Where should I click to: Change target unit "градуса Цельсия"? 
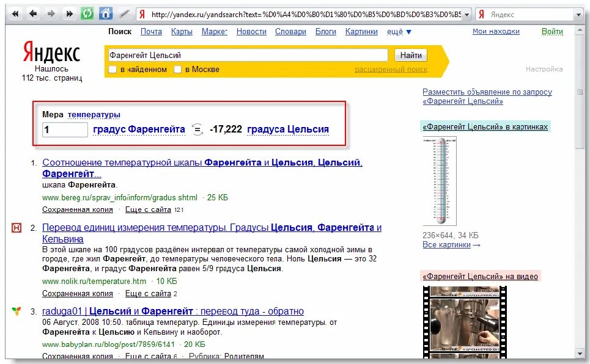coord(288,129)
